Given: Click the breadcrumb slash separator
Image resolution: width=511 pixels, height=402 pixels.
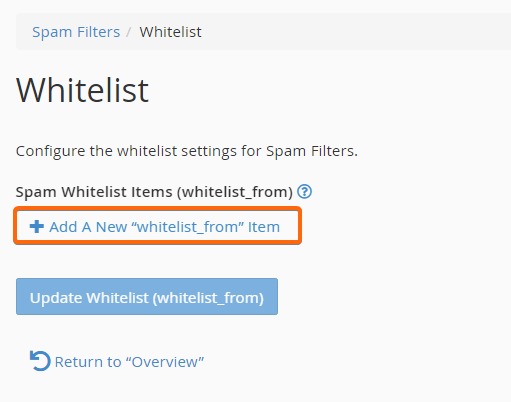Looking at the screenshot, I should [129, 32].
